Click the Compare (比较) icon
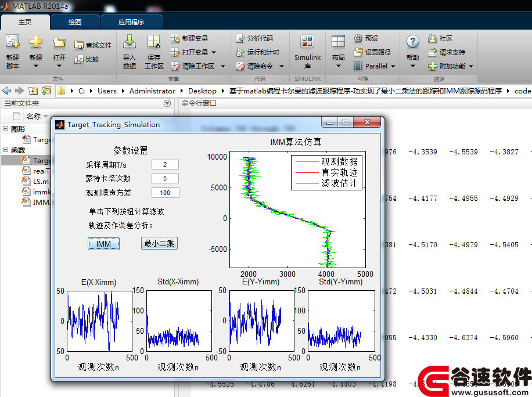The image size is (532, 397). click(79, 59)
